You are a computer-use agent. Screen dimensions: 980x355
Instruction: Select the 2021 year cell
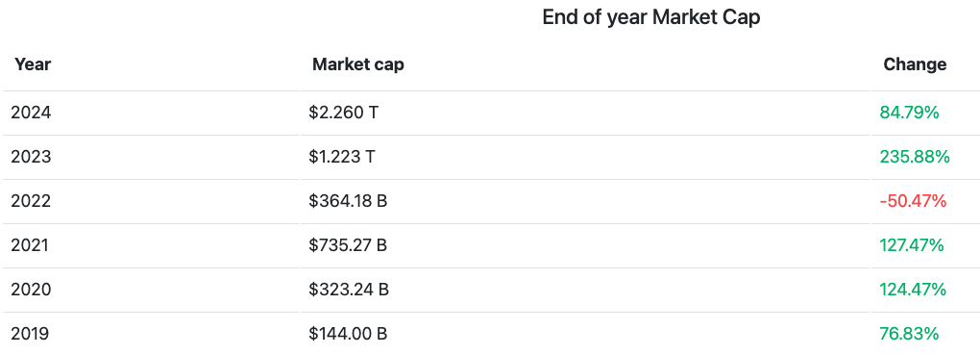coord(30,245)
